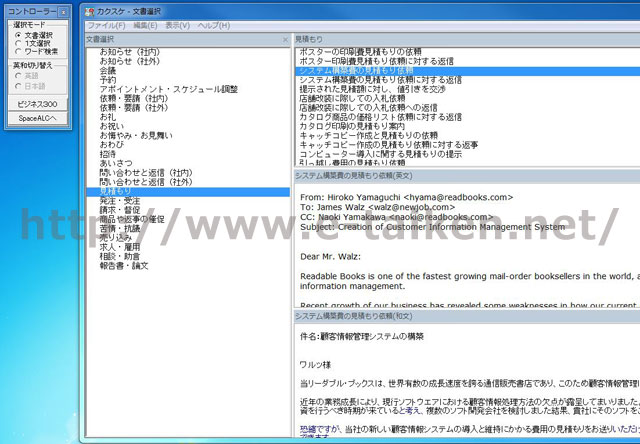Select the 1文選択 mode radio button
The image size is (640, 444).
(18, 43)
